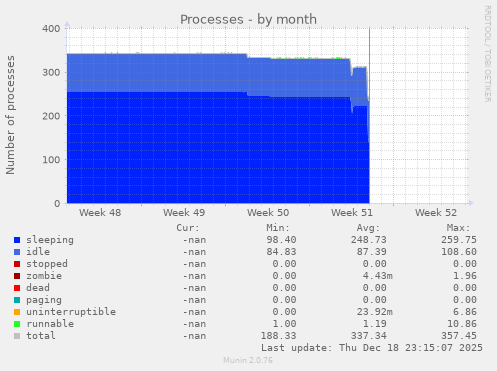Click the paging teal color swatch
Viewport: 497px width, 371px height.
(x=17, y=300)
